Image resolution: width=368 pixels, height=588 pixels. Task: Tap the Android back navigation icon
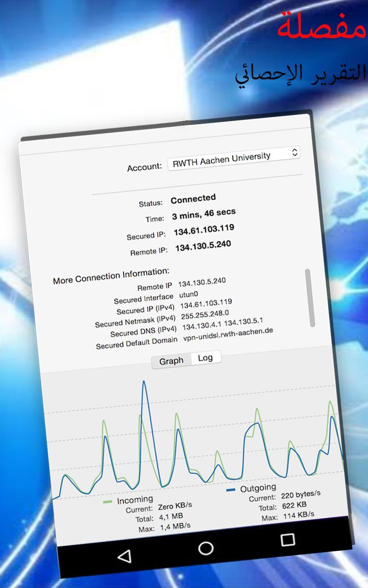point(124,557)
